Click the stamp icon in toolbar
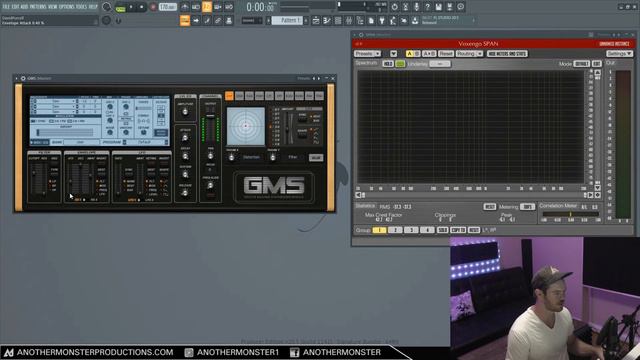The image size is (640, 360). click(229, 20)
